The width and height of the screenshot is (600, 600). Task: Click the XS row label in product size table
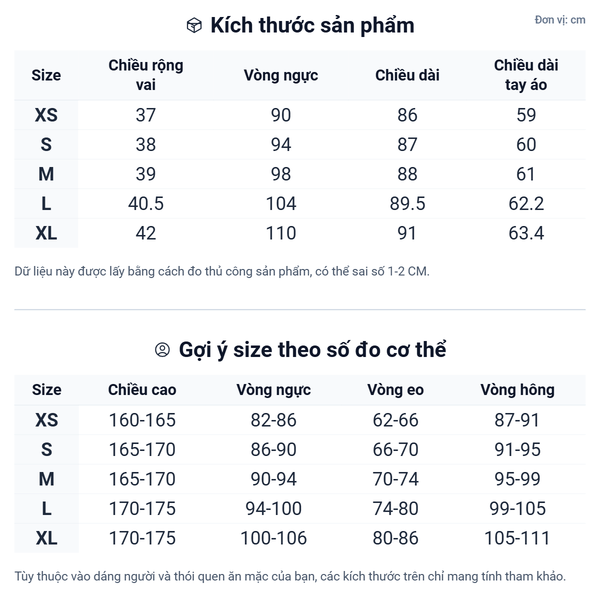pyautogui.click(x=46, y=115)
